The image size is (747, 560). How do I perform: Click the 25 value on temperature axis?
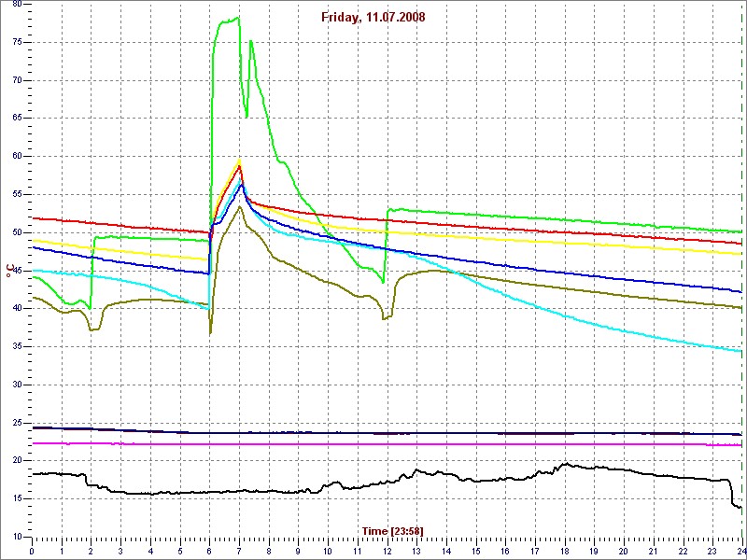(17, 423)
